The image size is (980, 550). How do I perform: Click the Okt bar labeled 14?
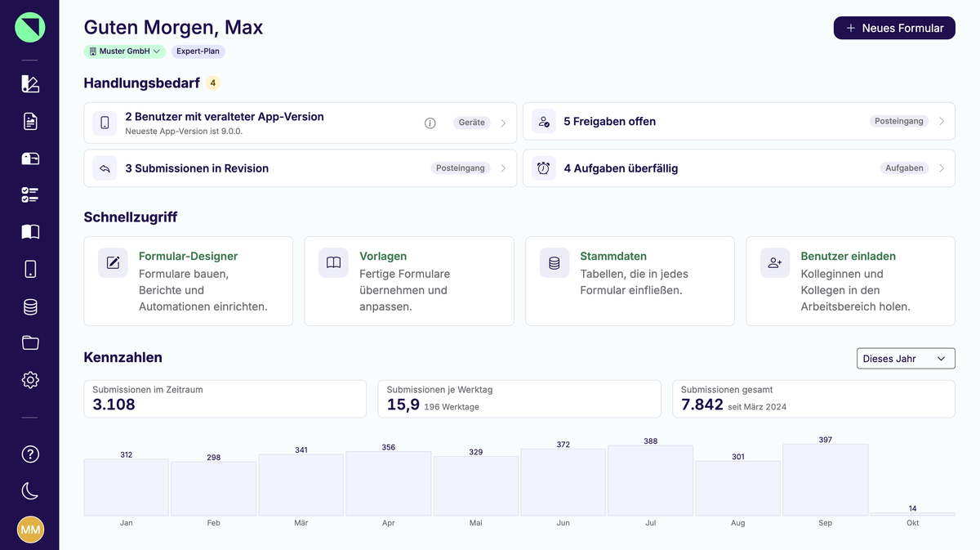pos(912,514)
